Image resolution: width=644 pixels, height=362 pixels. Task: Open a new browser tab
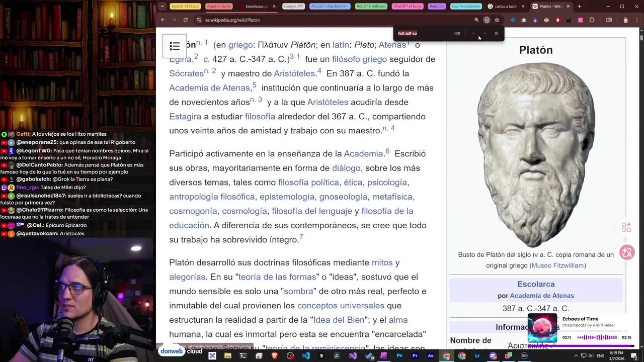click(x=579, y=7)
